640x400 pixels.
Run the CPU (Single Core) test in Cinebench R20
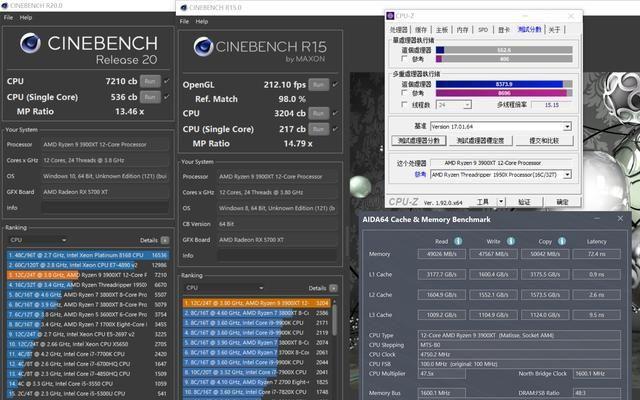150,97
